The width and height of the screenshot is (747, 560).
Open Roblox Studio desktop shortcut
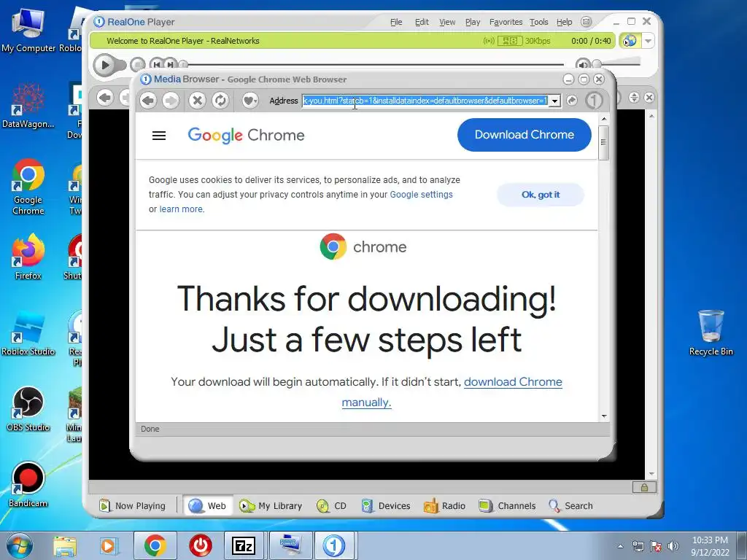point(28,333)
